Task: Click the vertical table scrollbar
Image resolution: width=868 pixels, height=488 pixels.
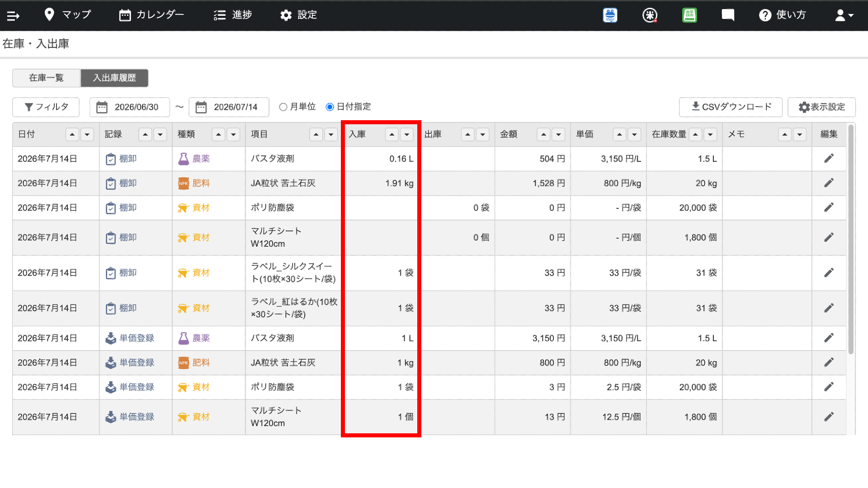Action: click(851, 239)
